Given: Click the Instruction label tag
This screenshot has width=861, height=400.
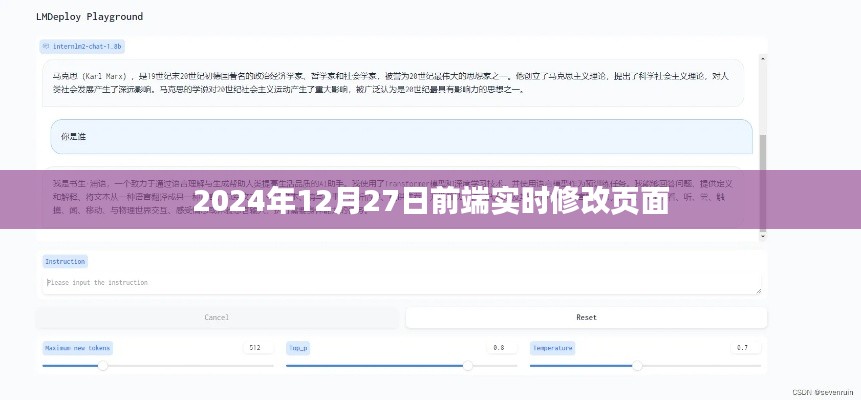Looking at the screenshot, I should [x=65, y=261].
